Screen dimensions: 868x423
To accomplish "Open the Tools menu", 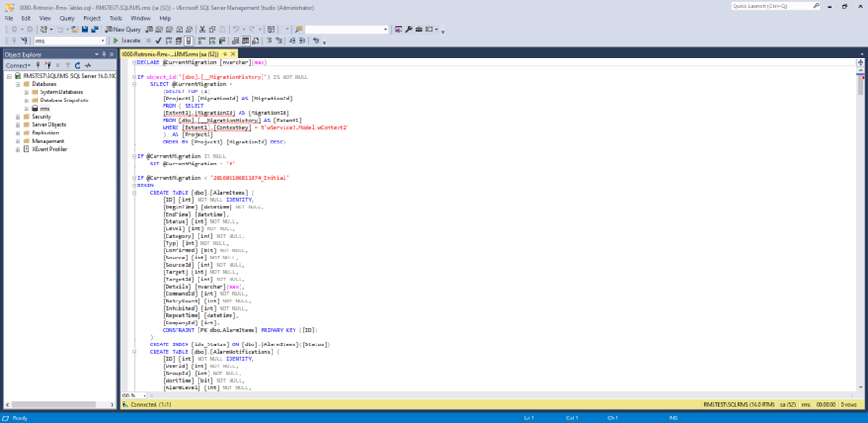I will 115,18.
